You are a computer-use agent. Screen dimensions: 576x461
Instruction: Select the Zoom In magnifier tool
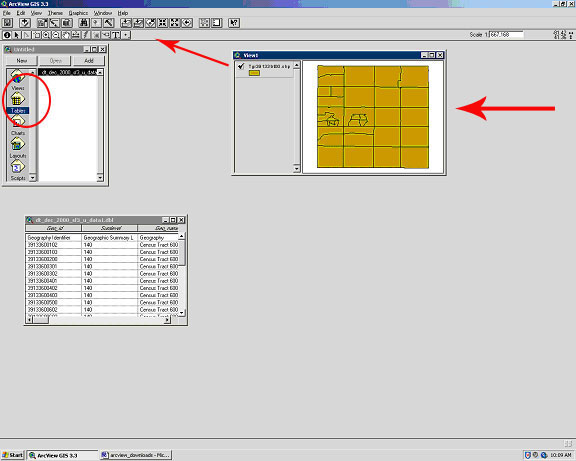(46, 35)
